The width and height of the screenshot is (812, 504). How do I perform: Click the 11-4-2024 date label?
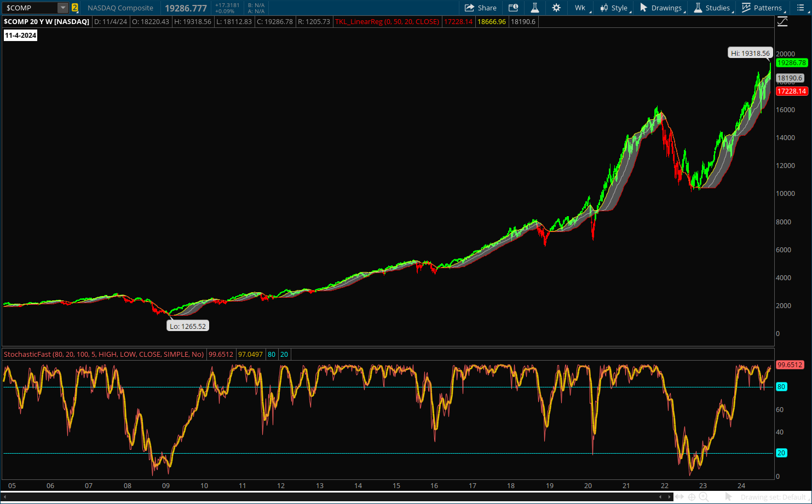pos(21,36)
